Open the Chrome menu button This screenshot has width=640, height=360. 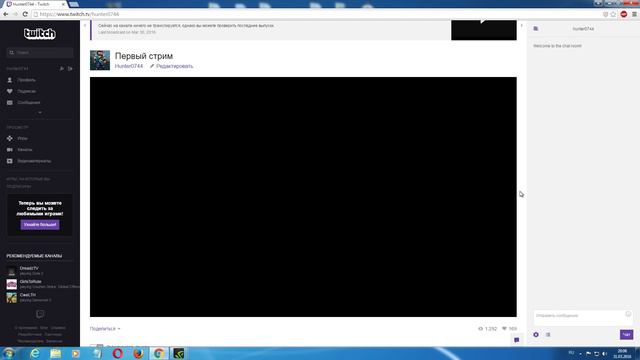[634, 14]
